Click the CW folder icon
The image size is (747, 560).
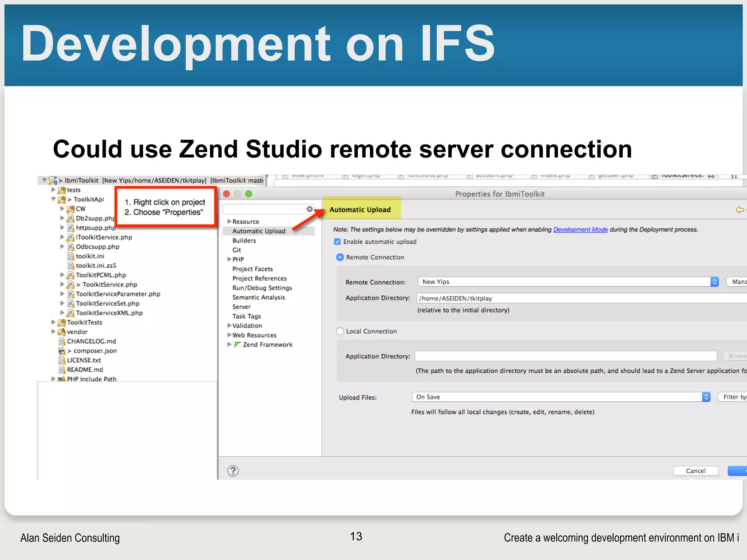[x=70, y=209]
